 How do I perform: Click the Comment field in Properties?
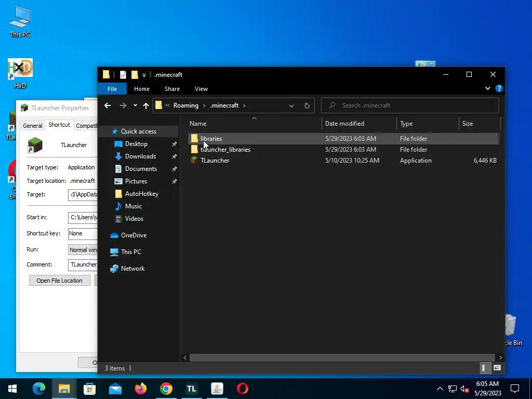click(83, 264)
